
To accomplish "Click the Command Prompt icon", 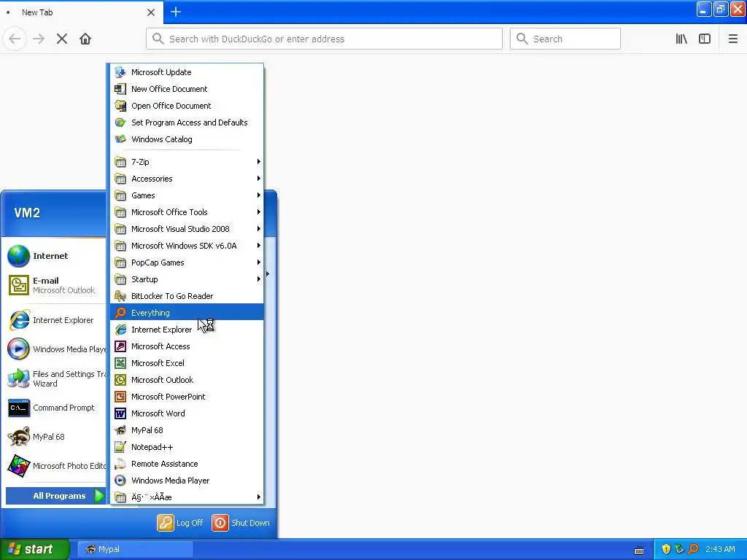I will pos(18,408).
